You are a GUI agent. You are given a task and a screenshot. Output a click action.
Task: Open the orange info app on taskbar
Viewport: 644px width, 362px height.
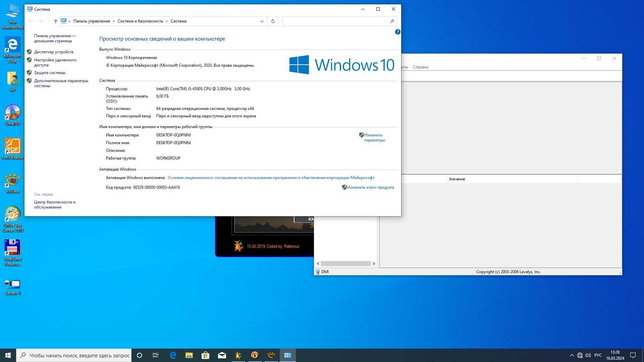(255, 355)
